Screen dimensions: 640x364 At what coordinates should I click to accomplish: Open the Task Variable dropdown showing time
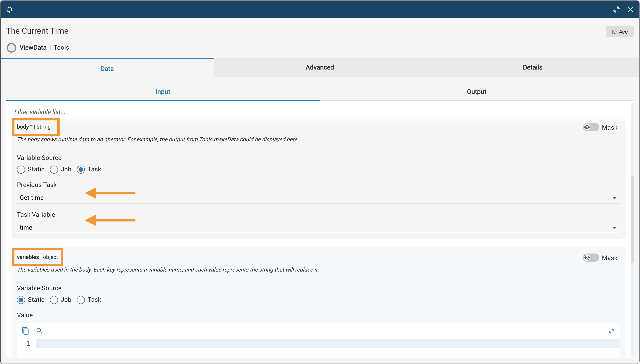[x=318, y=228]
